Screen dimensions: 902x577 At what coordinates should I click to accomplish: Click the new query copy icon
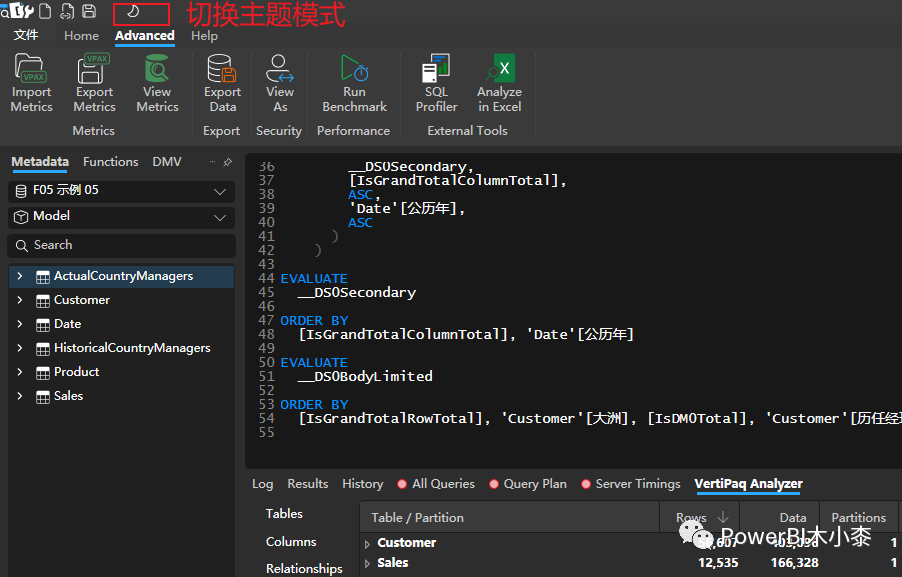coord(67,11)
